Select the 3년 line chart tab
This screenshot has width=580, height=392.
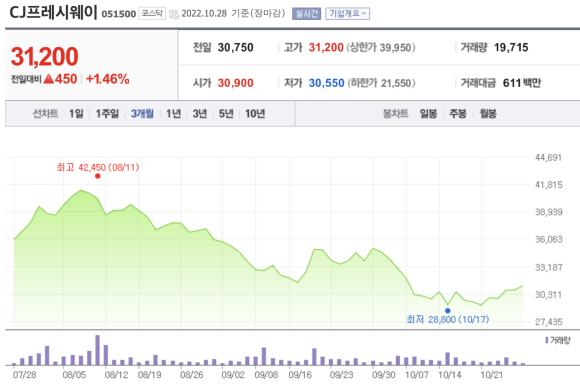(x=200, y=114)
